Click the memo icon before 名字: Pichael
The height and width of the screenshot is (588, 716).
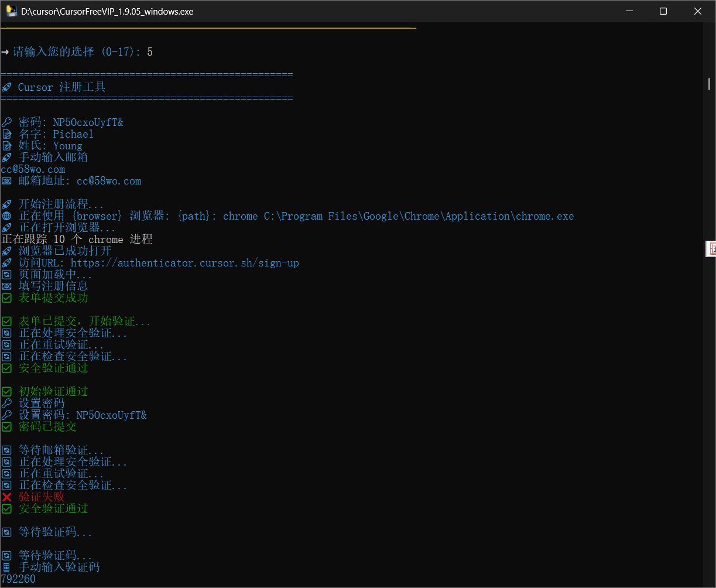(6, 134)
